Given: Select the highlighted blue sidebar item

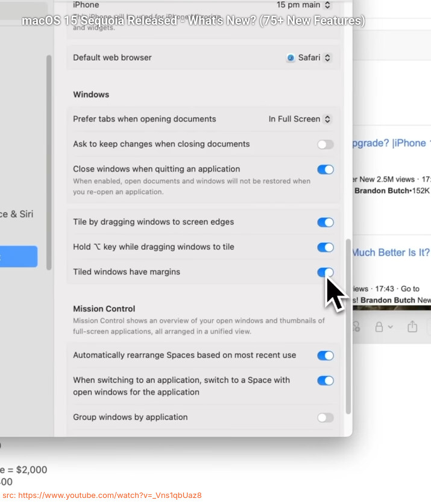Looking at the screenshot, I should tap(18, 257).
